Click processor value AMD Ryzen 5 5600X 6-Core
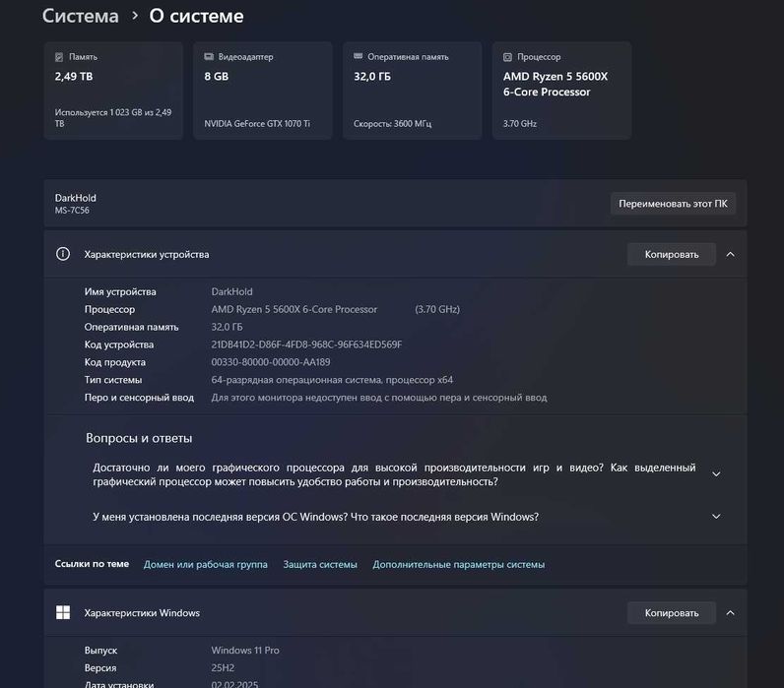Screen dimensions: 784x688 point(294,309)
